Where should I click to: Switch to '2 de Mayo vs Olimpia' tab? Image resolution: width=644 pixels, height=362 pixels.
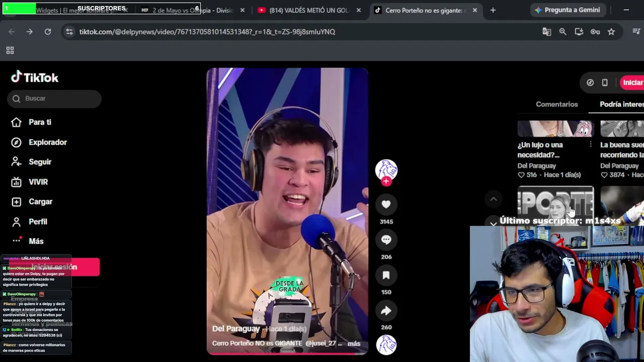point(193,10)
